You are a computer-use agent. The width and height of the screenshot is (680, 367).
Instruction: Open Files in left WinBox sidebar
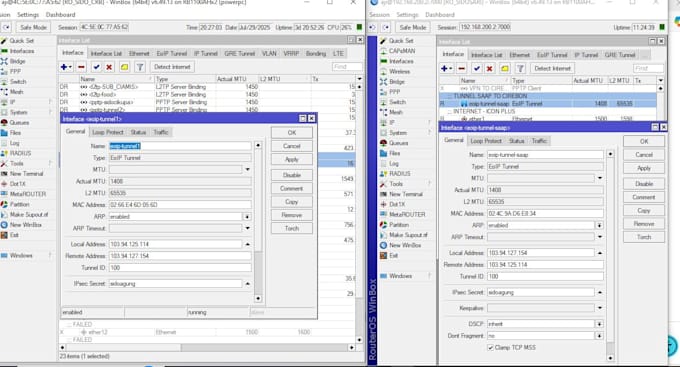tap(15, 133)
